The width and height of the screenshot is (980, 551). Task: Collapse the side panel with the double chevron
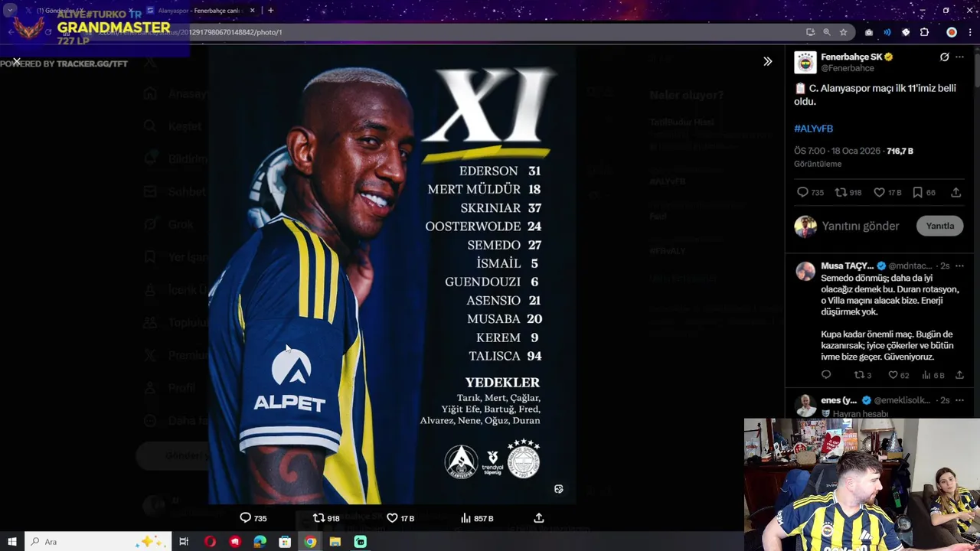[x=767, y=61]
